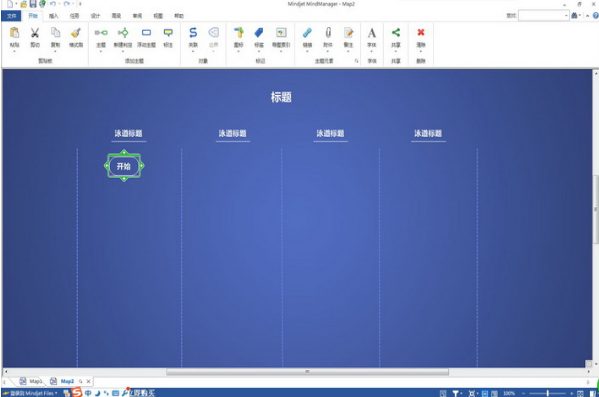Image resolution: width=599 pixels, height=397 pixels.
Task: Expand the Paste dropdown arrow
Action: point(15,51)
